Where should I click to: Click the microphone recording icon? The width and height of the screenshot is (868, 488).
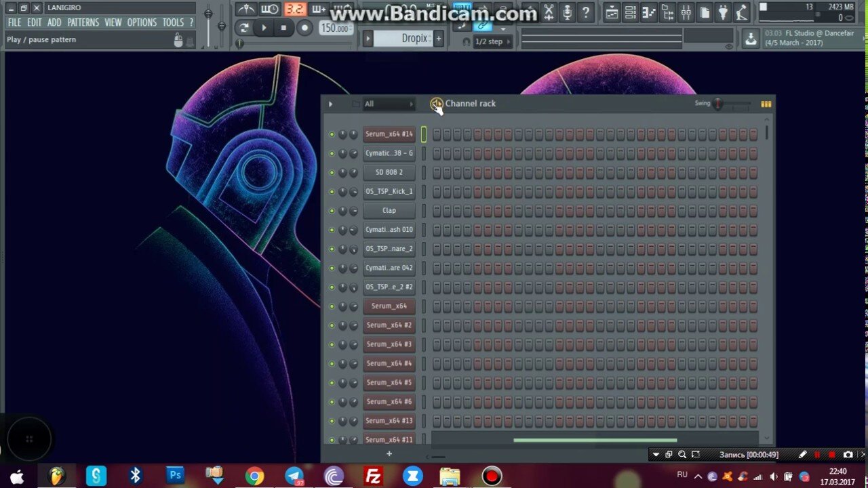click(x=568, y=12)
